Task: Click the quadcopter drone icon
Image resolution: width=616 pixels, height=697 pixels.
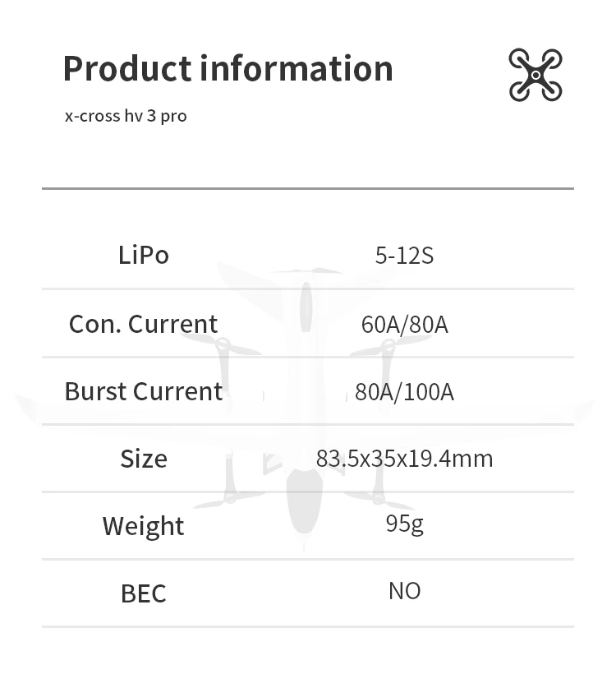Action: click(535, 75)
